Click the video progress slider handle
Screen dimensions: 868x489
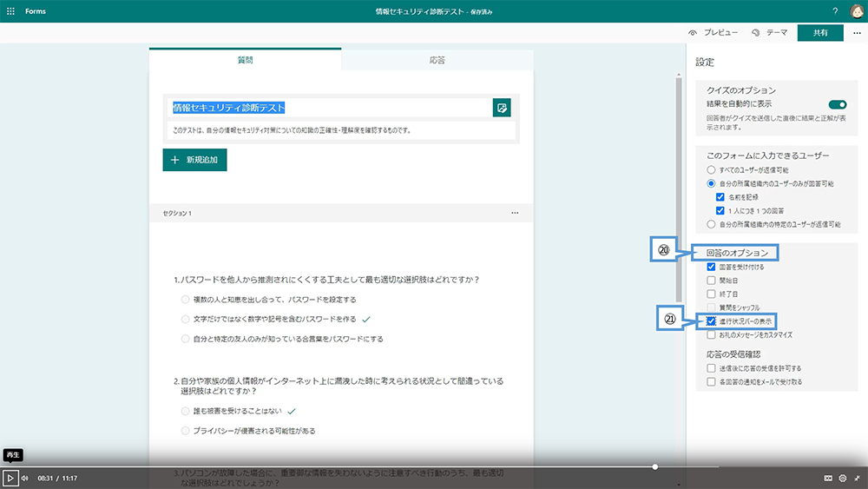coord(654,466)
